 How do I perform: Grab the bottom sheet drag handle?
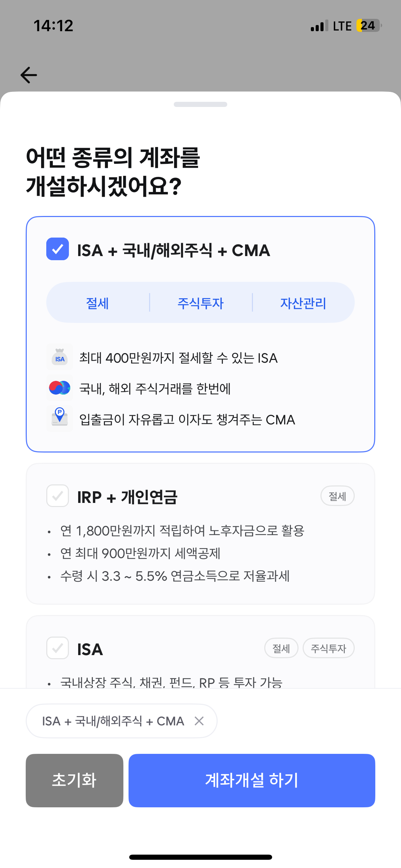pyautogui.click(x=200, y=105)
